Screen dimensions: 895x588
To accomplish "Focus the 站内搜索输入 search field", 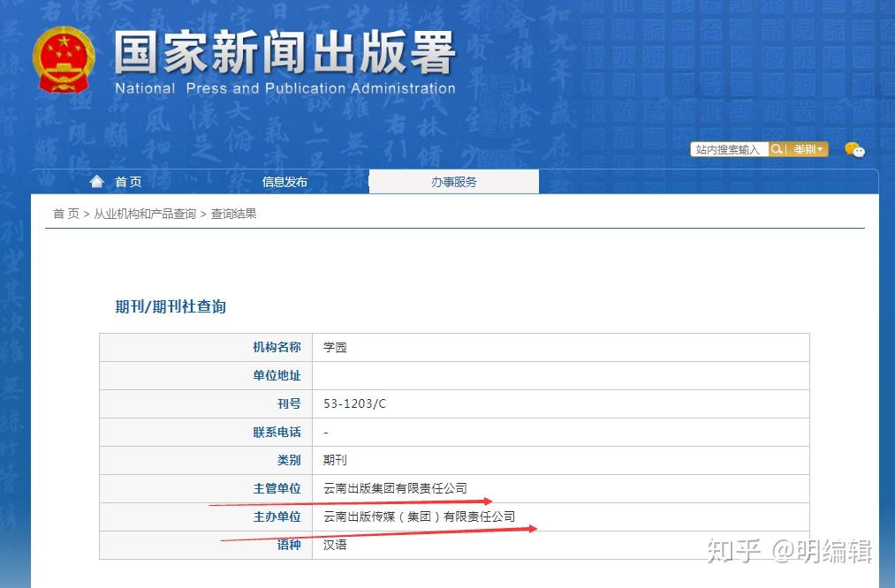I will click(729, 149).
